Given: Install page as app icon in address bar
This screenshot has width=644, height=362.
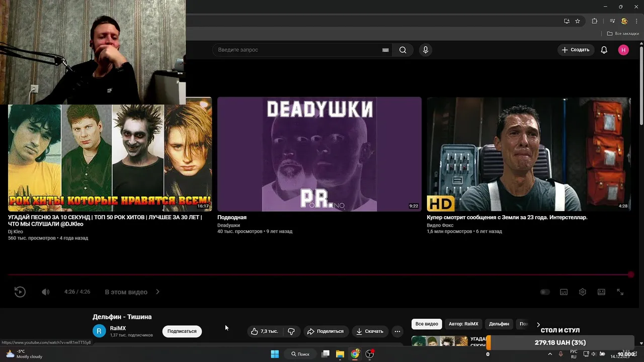Looking at the screenshot, I should (567, 21).
